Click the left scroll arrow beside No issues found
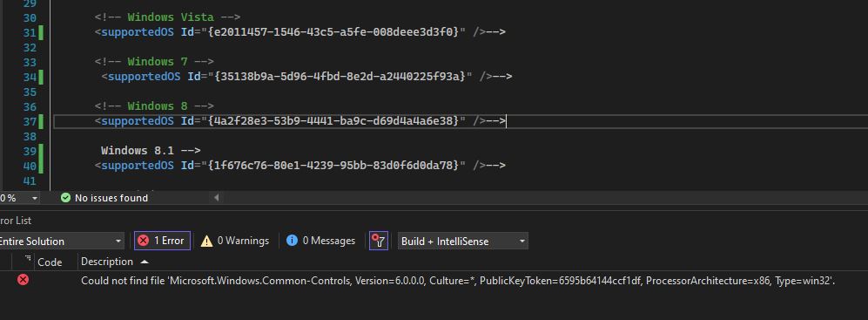868x320 pixels. [217, 197]
